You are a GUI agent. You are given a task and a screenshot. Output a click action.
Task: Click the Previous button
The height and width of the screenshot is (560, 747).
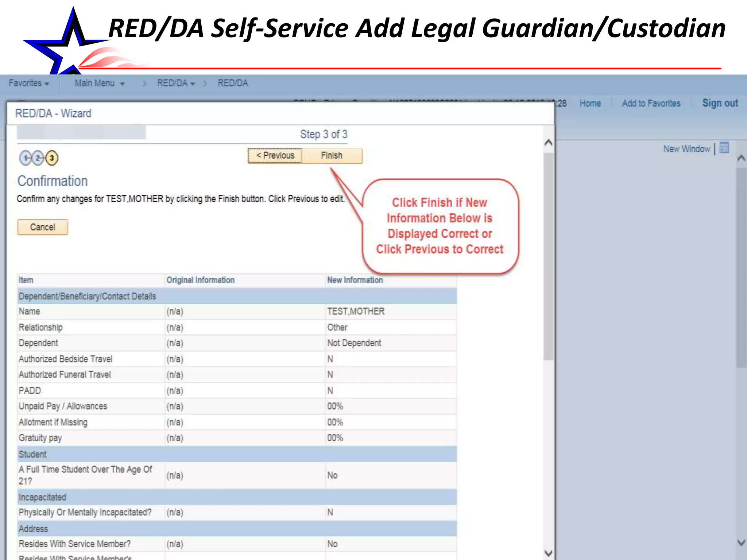(x=275, y=156)
